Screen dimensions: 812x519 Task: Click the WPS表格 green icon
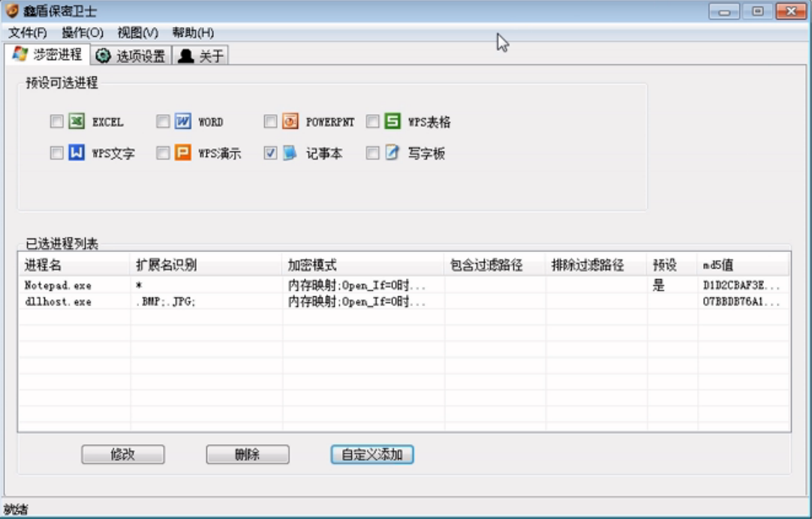click(392, 121)
